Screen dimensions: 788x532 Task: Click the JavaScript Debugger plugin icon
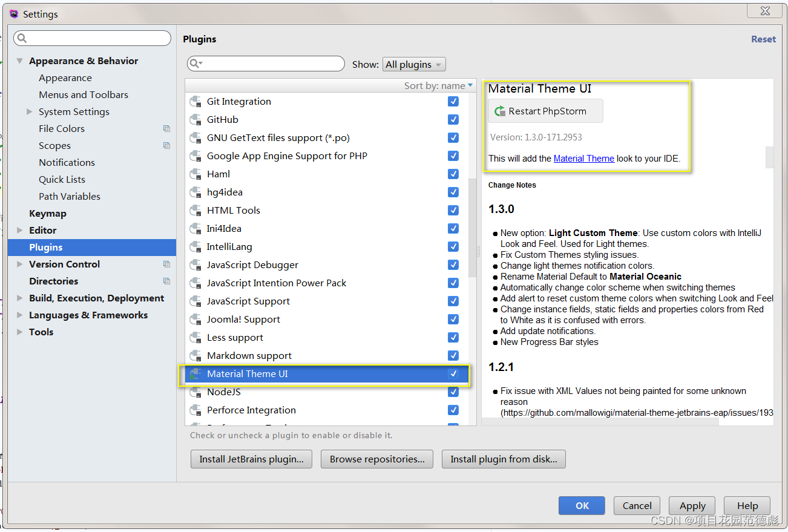click(195, 265)
